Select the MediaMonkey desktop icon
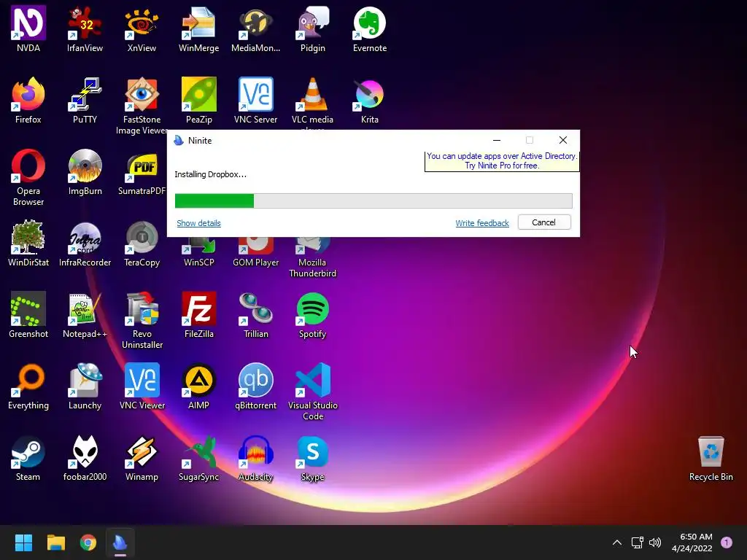Viewport: 747px width, 560px height. 256,29
